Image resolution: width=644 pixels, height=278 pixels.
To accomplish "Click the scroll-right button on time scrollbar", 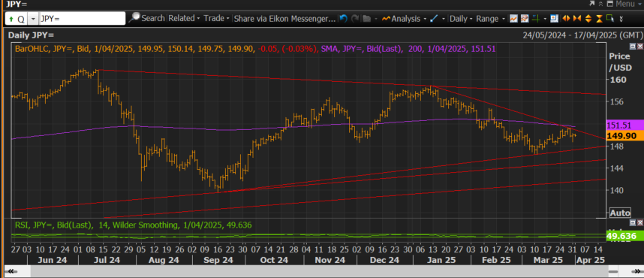I will tap(636, 271).
